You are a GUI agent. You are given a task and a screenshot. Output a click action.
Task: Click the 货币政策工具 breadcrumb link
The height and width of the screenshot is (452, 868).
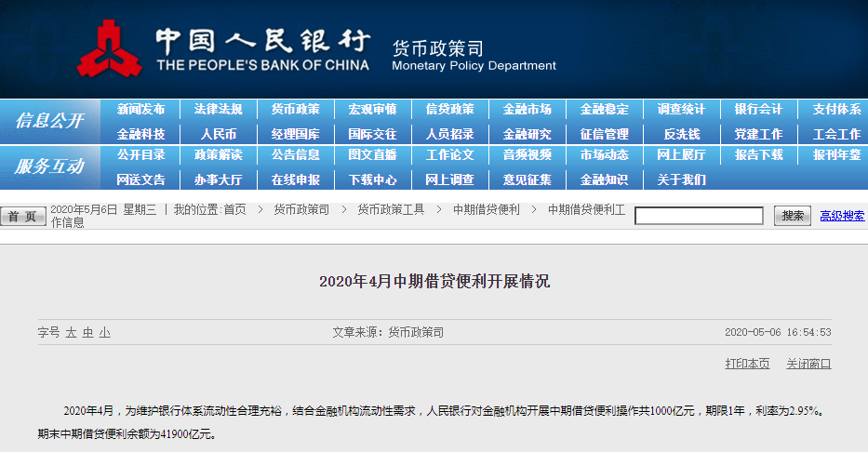coord(391,210)
